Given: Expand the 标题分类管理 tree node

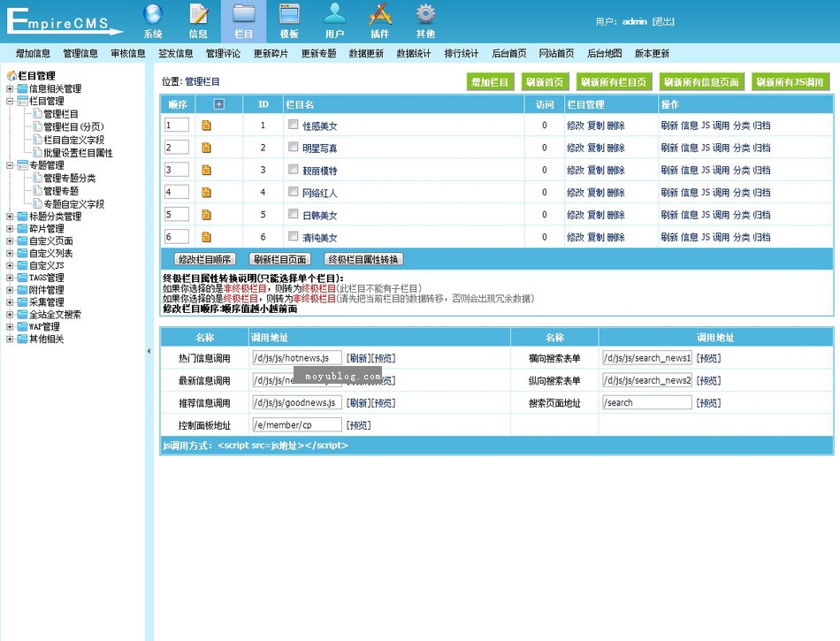Looking at the screenshot, I should point(10,217).
